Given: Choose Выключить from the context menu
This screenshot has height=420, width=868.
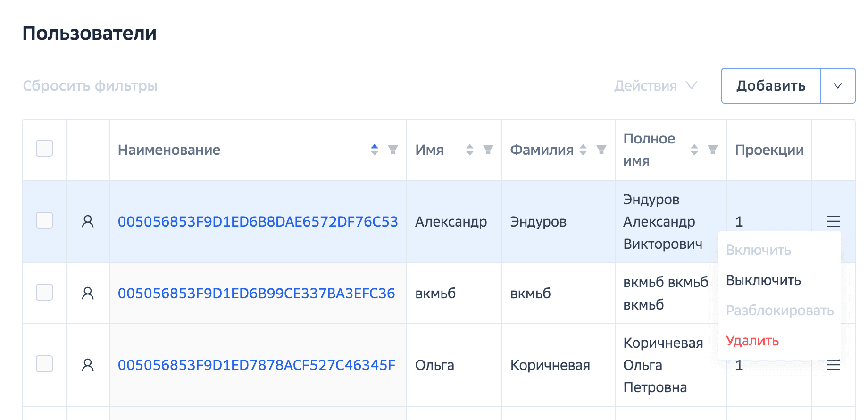Looking at the screenshot, I should (x=763, y=280).
